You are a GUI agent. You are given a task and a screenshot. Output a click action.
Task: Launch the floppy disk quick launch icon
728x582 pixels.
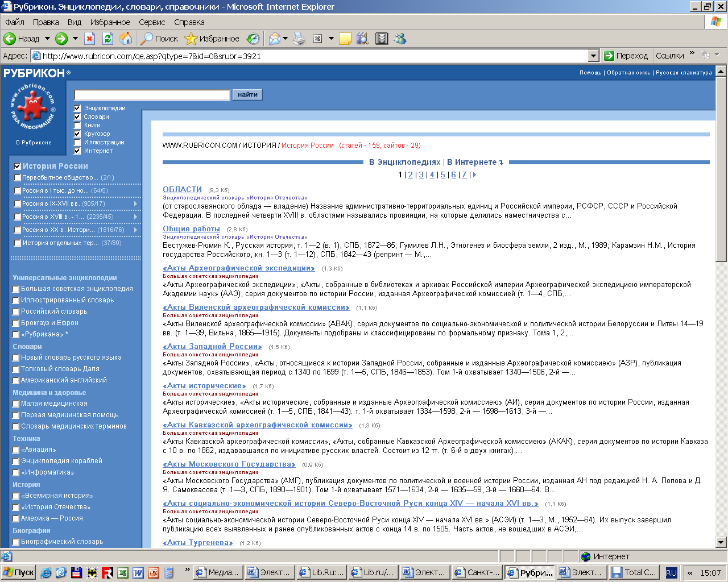pos(77,572)
